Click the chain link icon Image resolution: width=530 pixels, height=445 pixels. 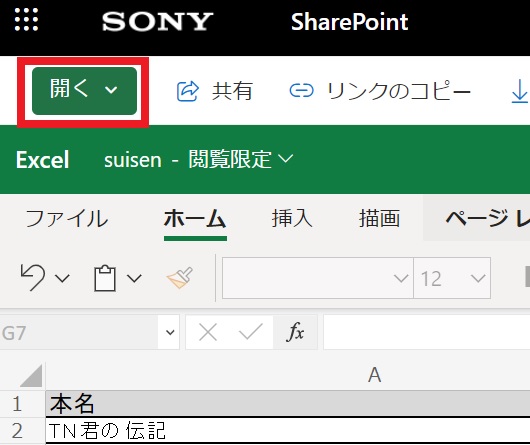click(x=302, y=91)
